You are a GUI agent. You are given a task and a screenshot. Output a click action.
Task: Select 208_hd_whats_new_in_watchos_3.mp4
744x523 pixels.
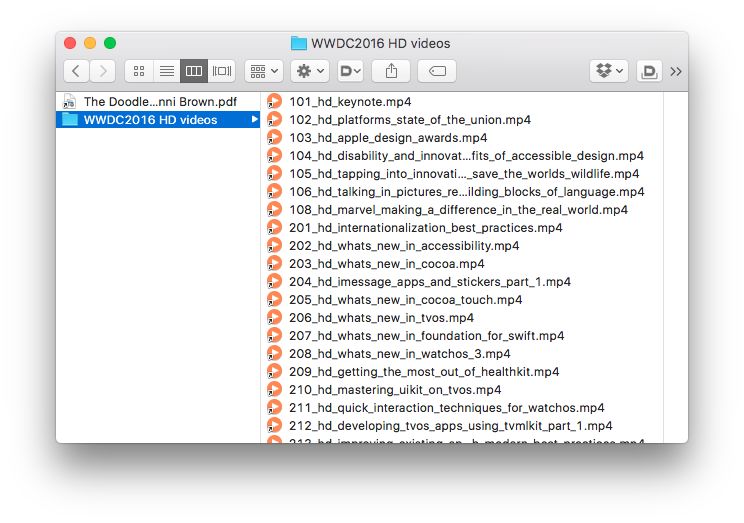click(463, 354)
